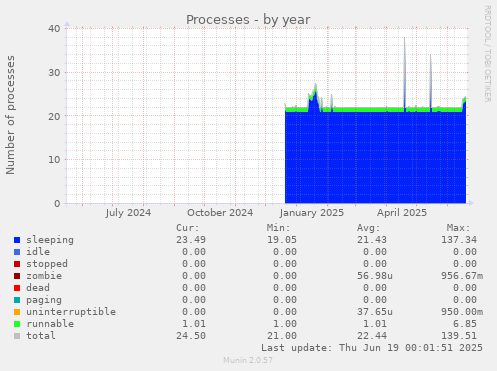Click the y-axis label 40
Viewport: 497px width, 371px height.
coord(54,29)
